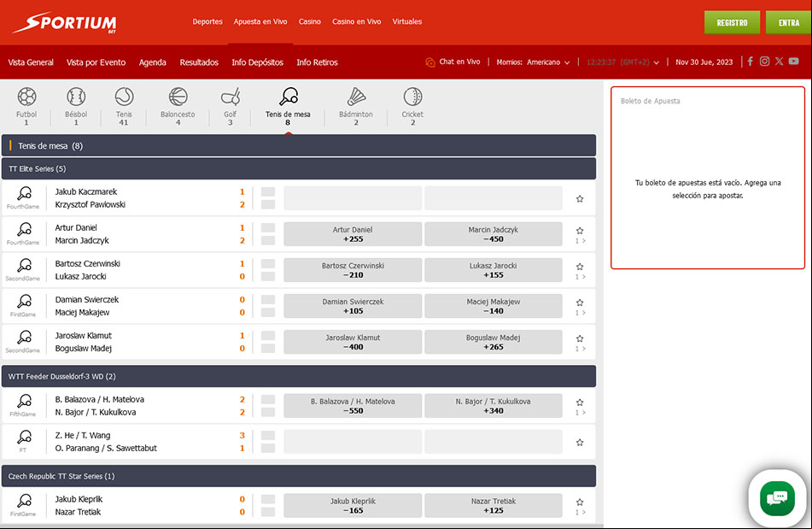
Task: Expand more markets for Balazova / Matelova match
Action: [581, 413]
